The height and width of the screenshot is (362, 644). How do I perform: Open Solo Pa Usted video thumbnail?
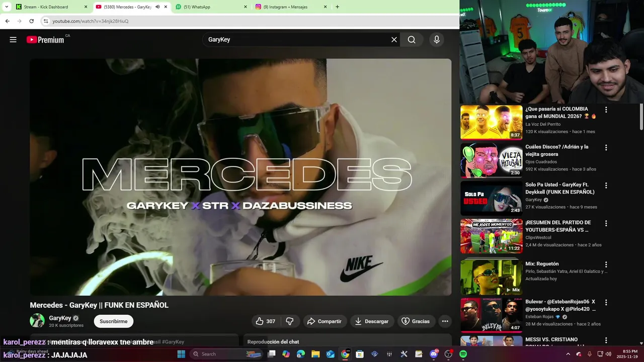pos(492,198)
